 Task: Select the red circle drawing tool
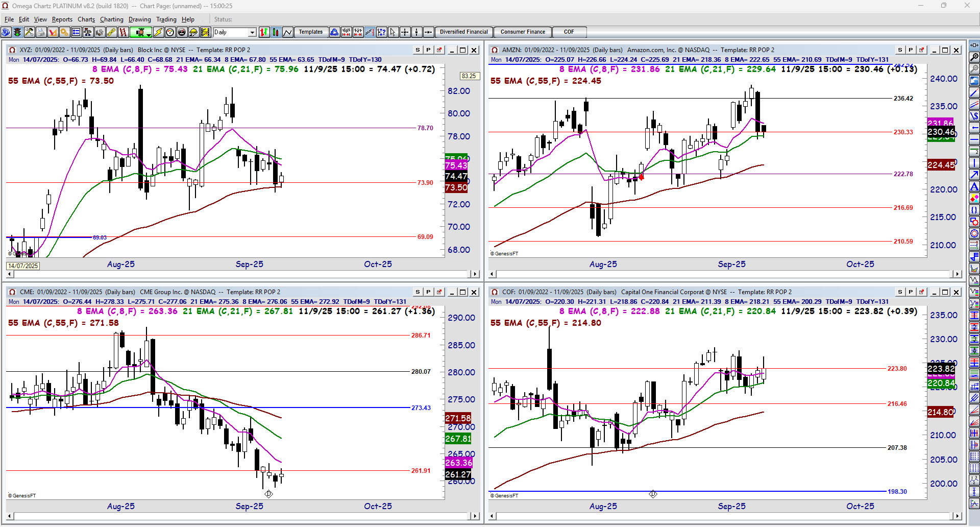pyautogui.click(x=974, y=233)
